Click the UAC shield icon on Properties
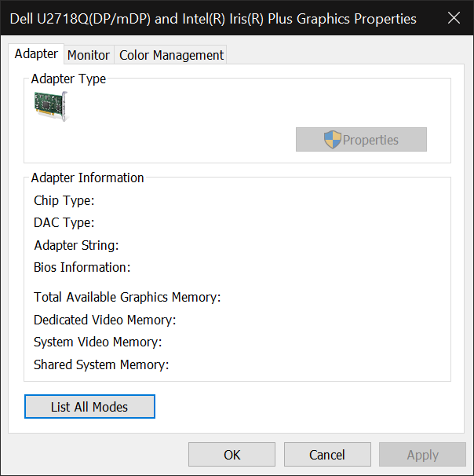This screenshot has width=474, height=476. pyautogui.click(x=333, y=140)
